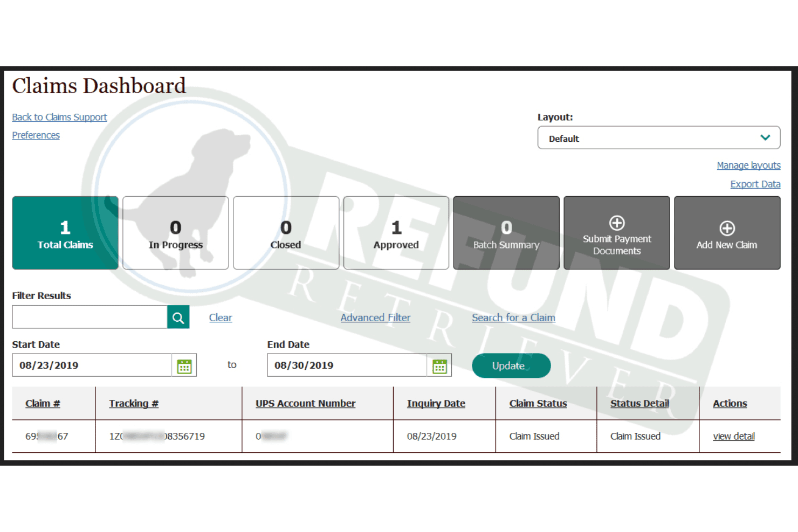Select the Total Claims tile

pos(65,233)
